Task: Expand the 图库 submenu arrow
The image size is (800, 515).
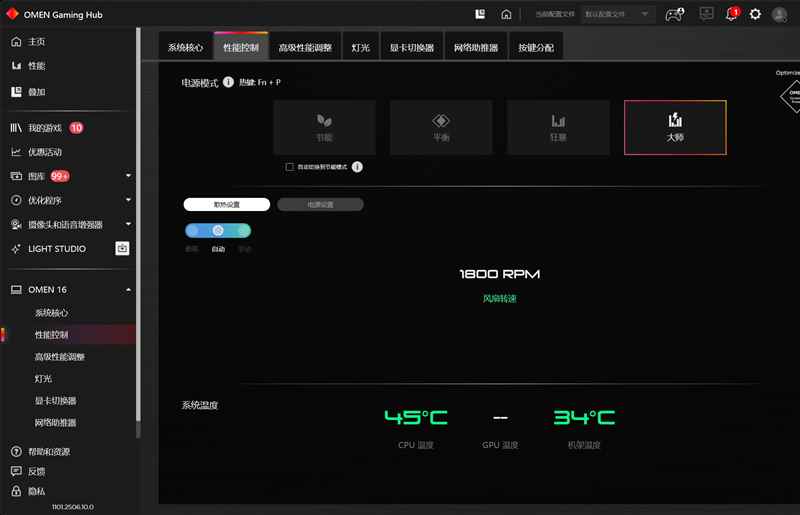Action: pyautogui.click(x=129, y=176)
